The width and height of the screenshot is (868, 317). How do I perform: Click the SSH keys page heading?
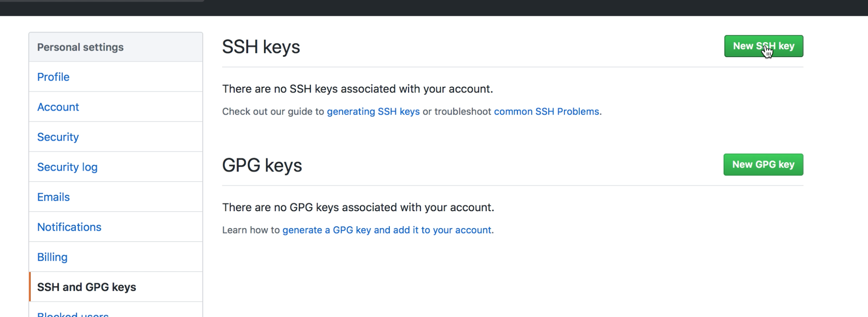261,46
